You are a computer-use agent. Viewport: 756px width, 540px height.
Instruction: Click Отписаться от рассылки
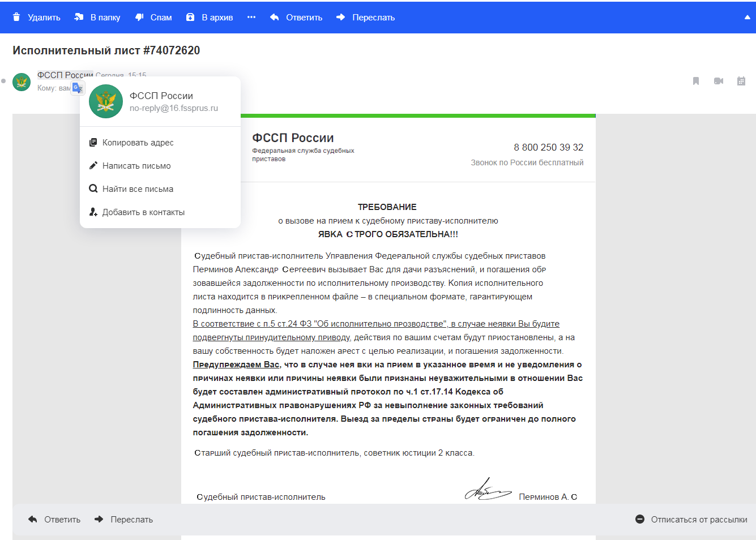[x=699, y=520]
